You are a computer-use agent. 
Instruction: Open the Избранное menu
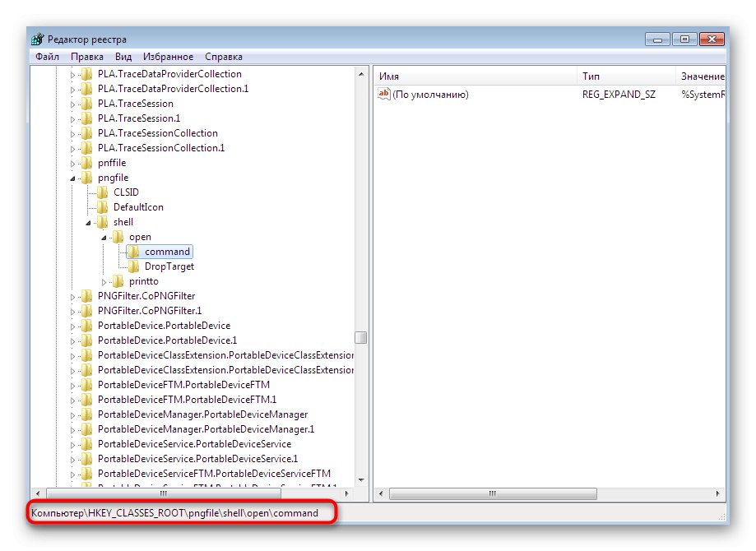[x=168, y=57]
